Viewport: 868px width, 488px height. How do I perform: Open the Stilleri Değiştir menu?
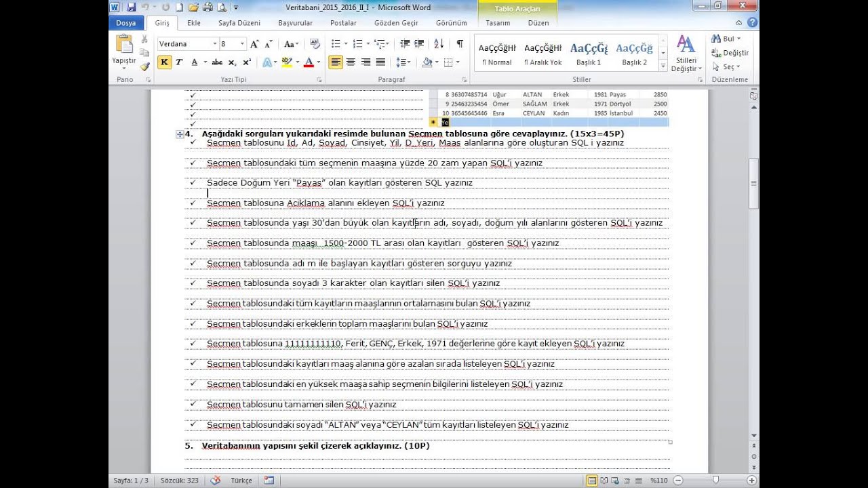pos(686,54)
